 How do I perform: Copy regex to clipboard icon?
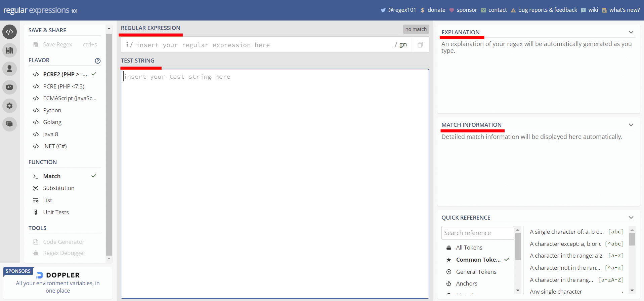(420, 45)
